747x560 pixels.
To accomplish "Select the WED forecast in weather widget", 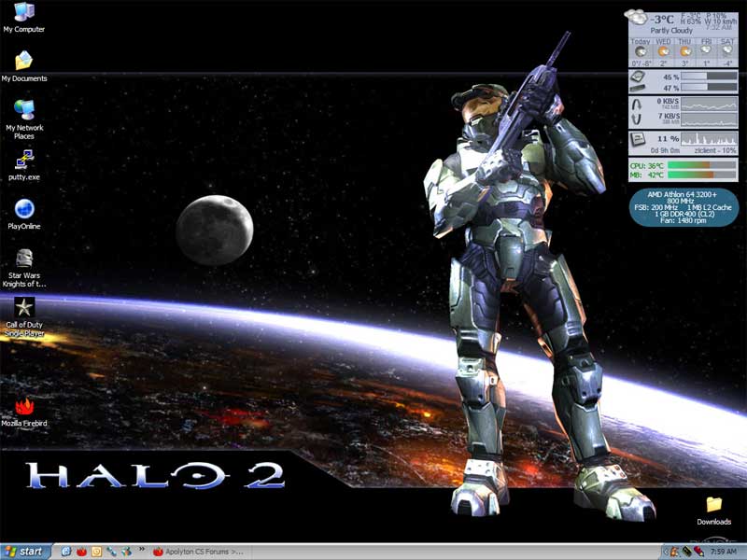I will [664, 52].
